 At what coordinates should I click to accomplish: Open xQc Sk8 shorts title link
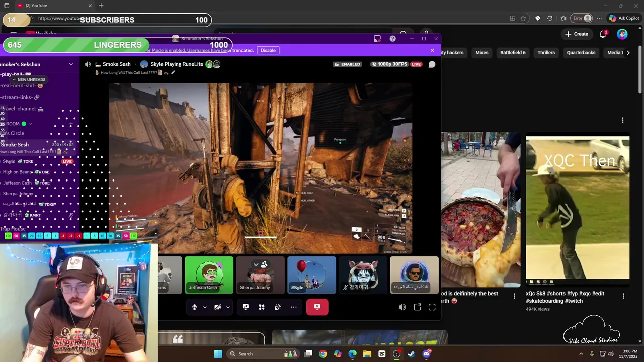565,297
